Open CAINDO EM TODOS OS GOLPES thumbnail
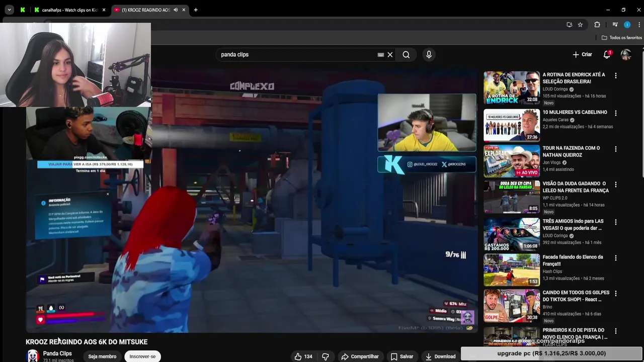 click(512, 306)
